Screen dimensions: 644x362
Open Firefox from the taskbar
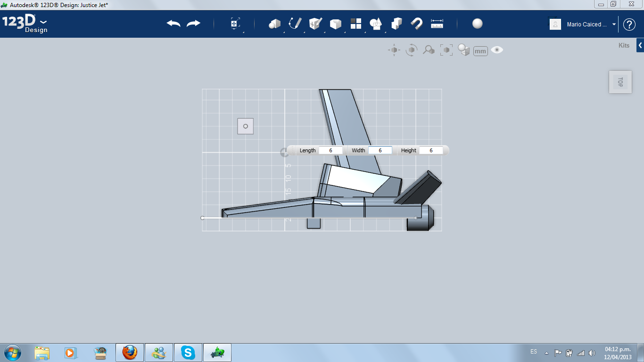130,352
